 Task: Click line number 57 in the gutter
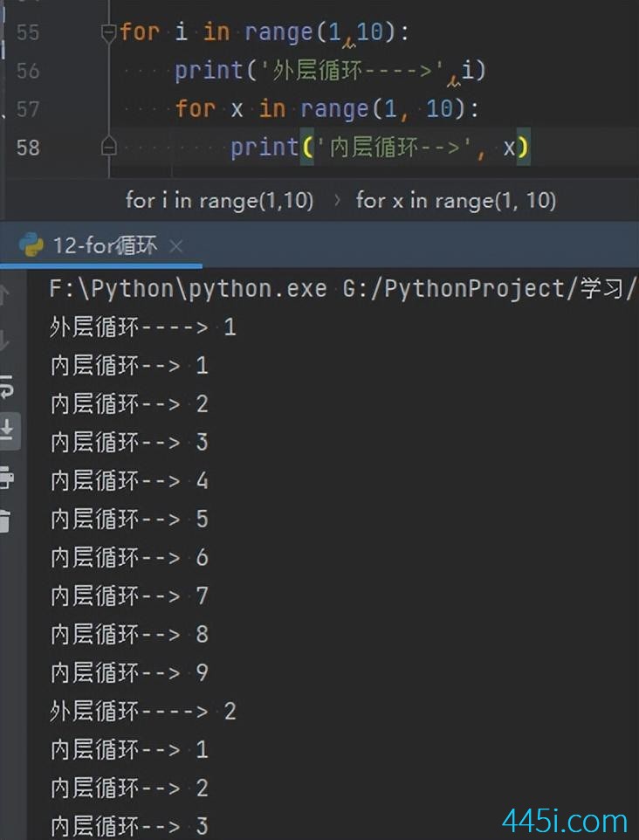click(28, 109)
